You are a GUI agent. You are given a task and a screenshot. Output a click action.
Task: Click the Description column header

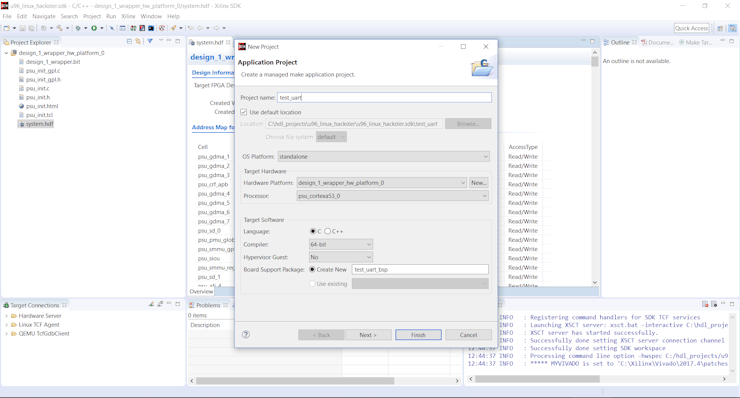[x=205, y=325]
